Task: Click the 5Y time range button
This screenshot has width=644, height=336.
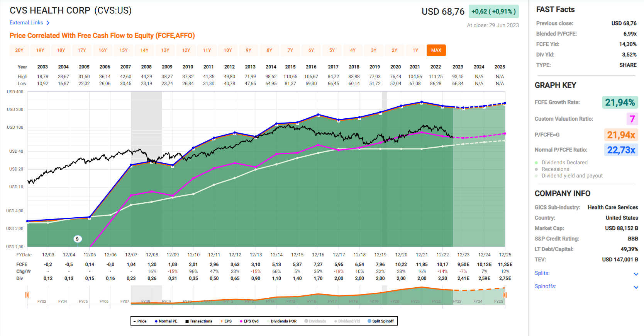Action: click(332, 50)
